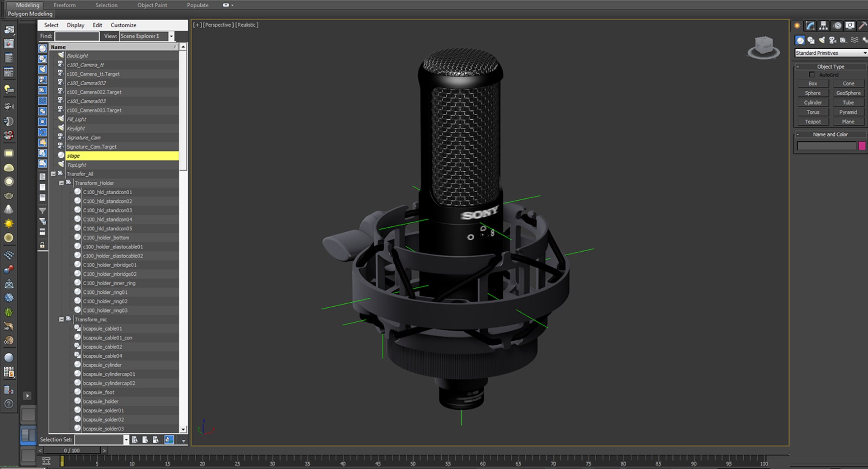Toggle Display Cameras filter in Scene Explorer
868x469 pixels.
pyautogui.click(x=42, y=80)
